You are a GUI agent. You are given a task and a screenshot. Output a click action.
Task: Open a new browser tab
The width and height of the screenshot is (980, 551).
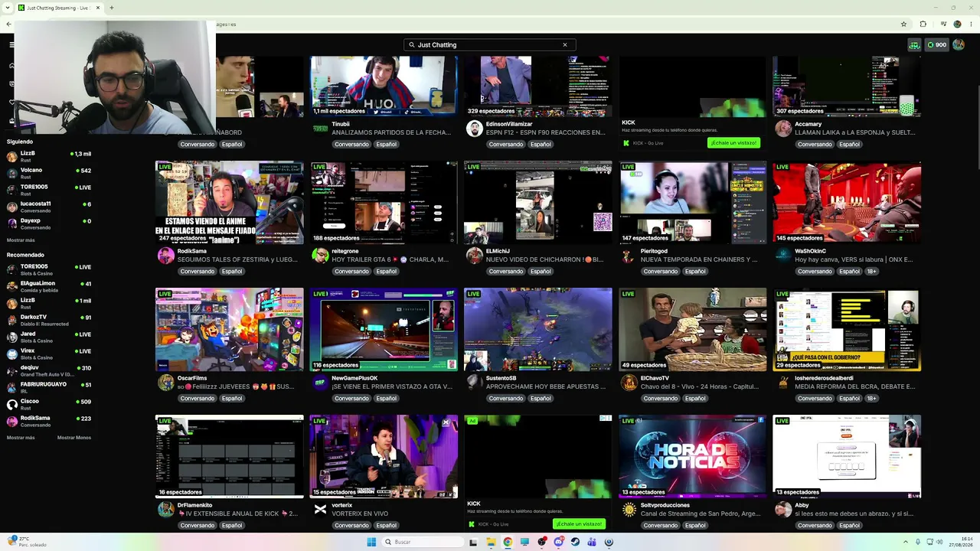(112, 8)
